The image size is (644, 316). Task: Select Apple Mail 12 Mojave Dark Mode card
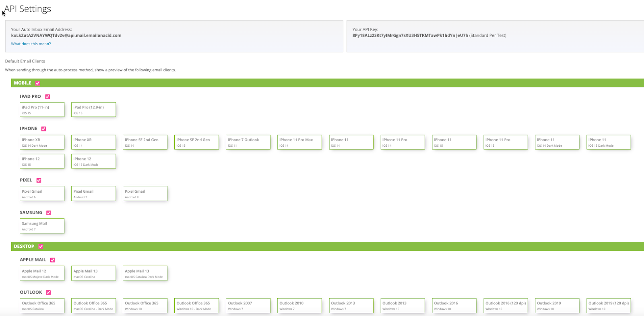coord(42,273)
